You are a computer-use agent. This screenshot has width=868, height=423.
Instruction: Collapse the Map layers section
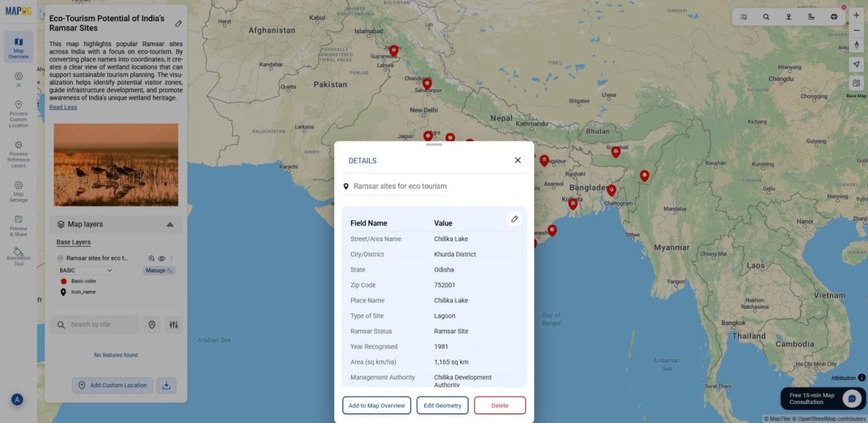[x=170, y=225]
